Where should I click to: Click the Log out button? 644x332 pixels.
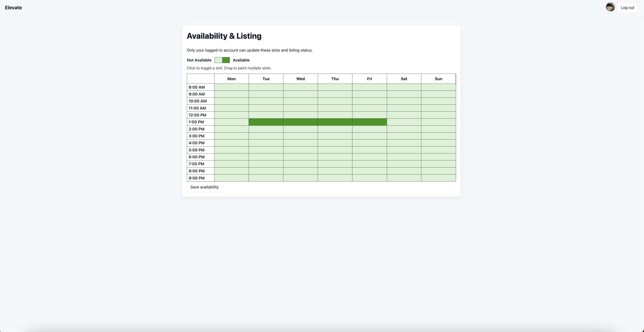click(x=627, y=7)
